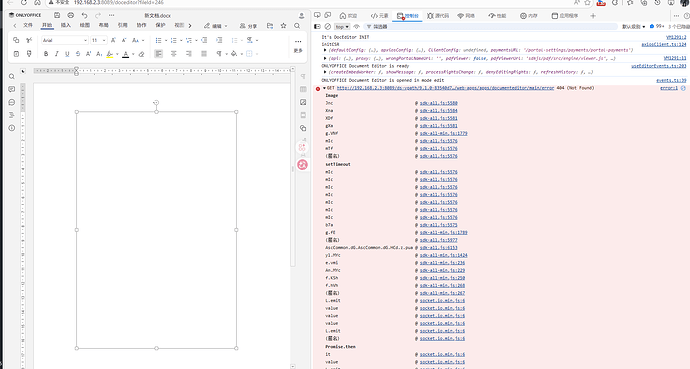Apply superscript formatting
The image size is (690, 369).
(x=88, y=54)
